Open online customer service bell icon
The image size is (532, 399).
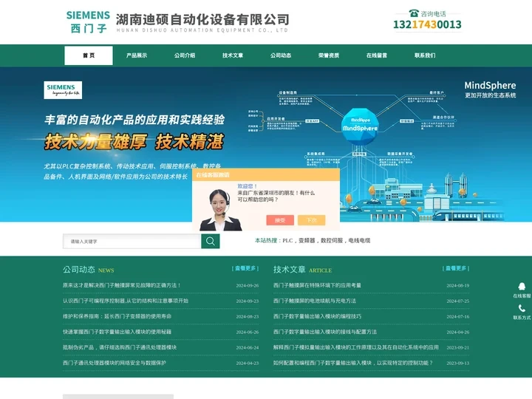(522, 286)
